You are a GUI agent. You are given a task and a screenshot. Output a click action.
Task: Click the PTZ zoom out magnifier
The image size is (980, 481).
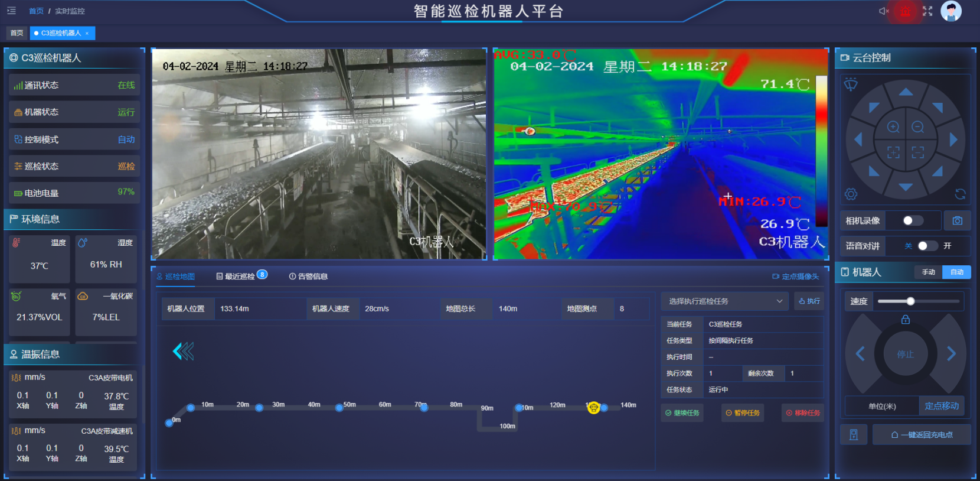click(x=917, y=127)
